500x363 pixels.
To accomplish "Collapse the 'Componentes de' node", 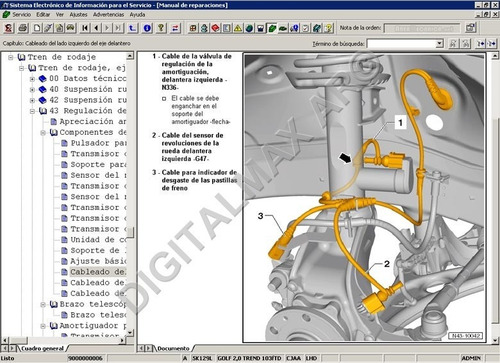I will 43,133.
